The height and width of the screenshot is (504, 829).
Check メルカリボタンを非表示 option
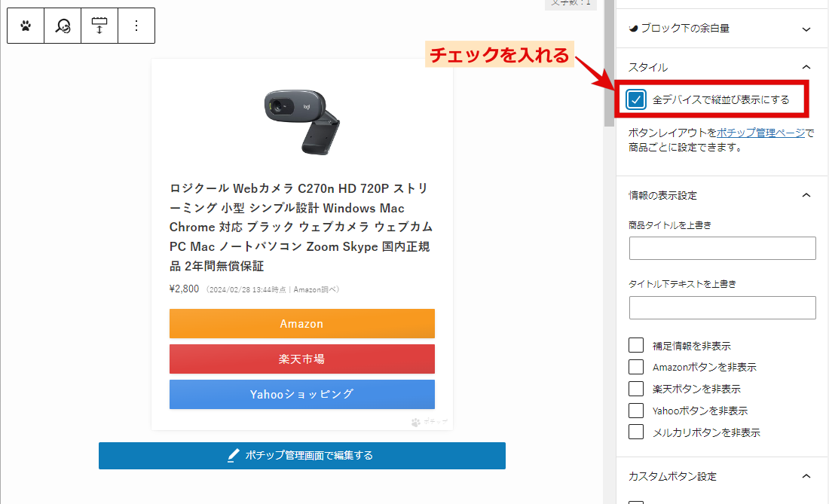pyautogui.click(x=636, y=432)
